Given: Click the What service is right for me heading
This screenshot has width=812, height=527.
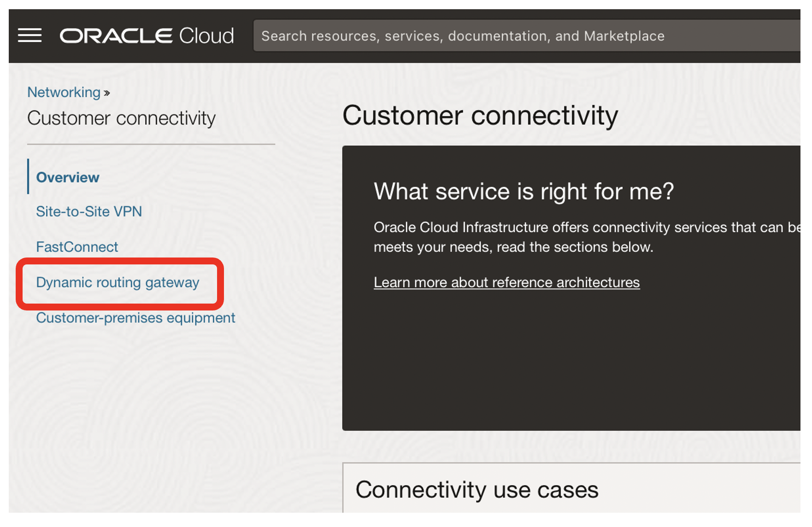Looking at the screenshot, I should 524,191.
